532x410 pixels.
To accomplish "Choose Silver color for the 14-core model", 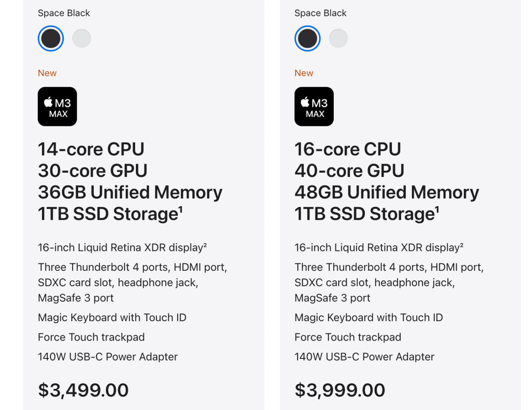I will pyautogui.click(x=81, y=39).
